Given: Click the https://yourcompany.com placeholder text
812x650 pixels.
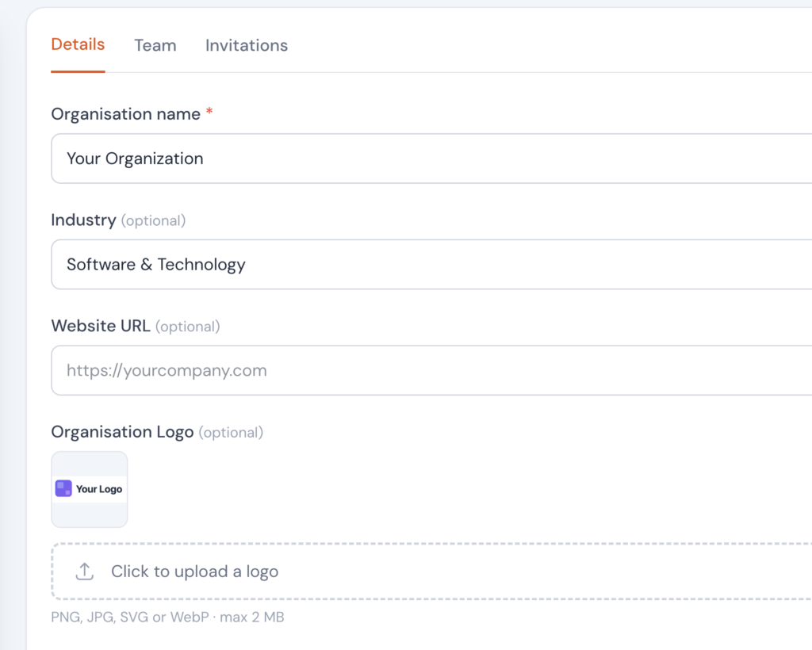Looking at the screenshot, I should click(x=167, y=370).
